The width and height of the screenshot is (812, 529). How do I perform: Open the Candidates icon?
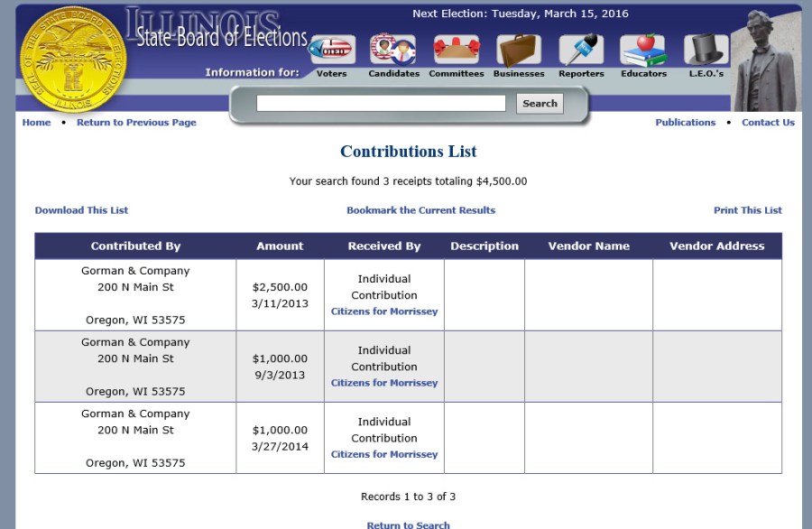click(x=393, y=50)
